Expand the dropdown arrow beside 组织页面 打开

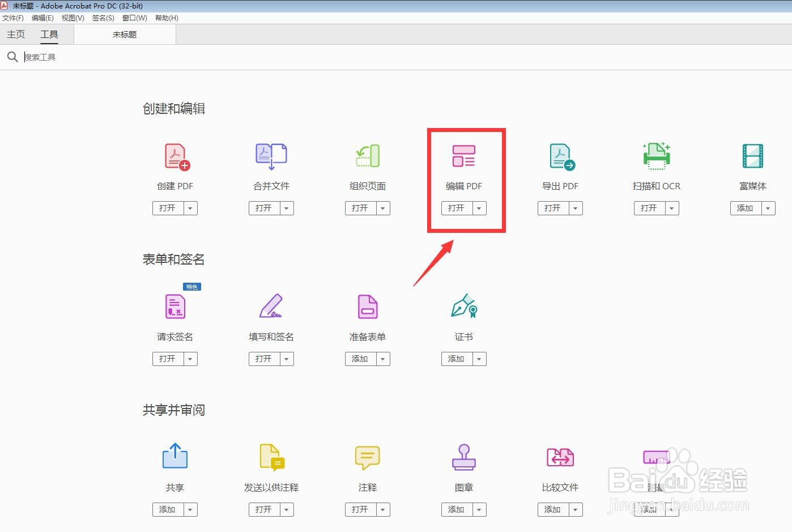click(x=383, y=208)
